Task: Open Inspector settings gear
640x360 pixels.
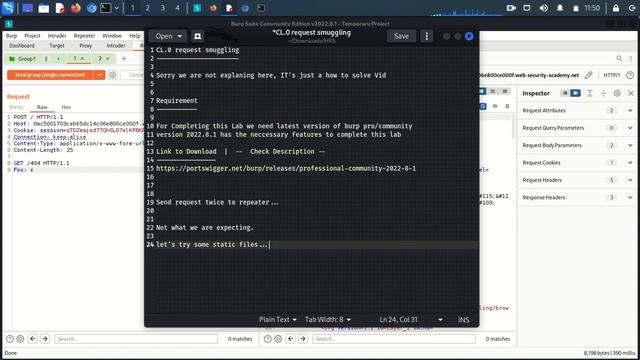Action: tap(617, 93)
